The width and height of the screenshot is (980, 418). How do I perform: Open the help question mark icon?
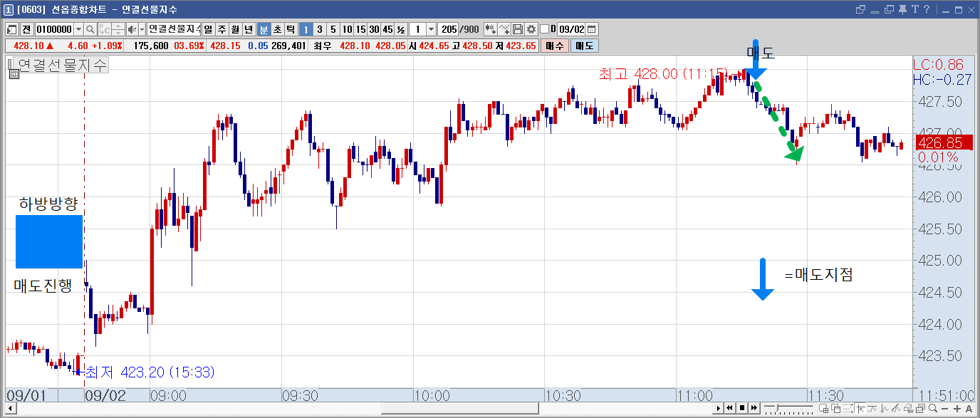point(927,9)
